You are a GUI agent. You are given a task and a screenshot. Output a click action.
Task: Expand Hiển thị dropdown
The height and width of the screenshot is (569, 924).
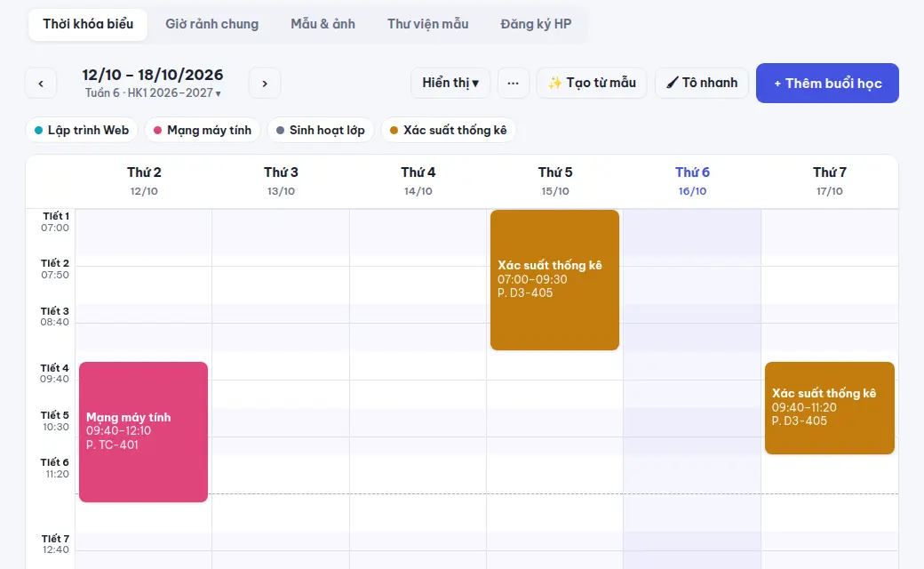(450, 84)
